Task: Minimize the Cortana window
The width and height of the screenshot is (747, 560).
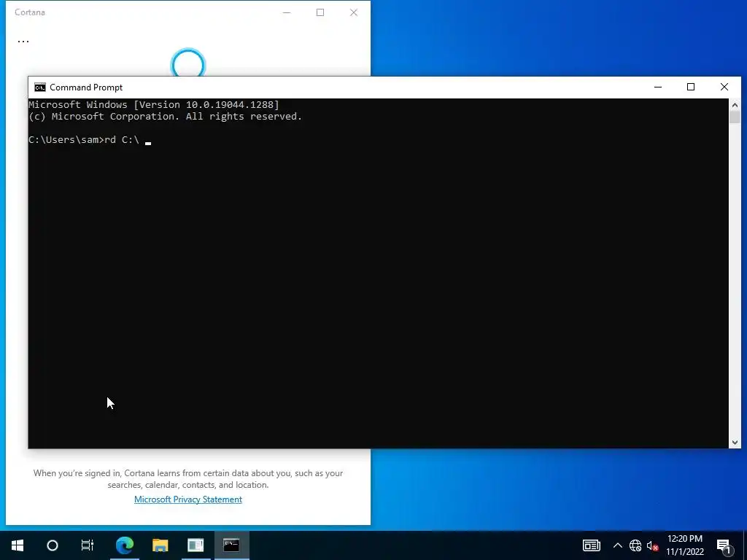Action: pos(287,12)
